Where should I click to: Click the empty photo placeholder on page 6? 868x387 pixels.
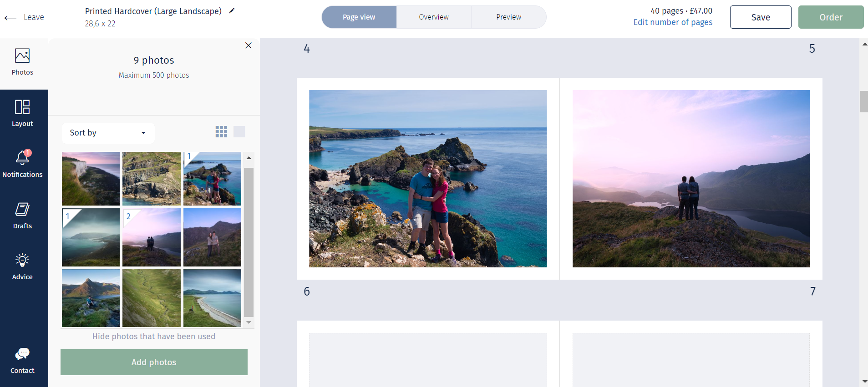428,360
